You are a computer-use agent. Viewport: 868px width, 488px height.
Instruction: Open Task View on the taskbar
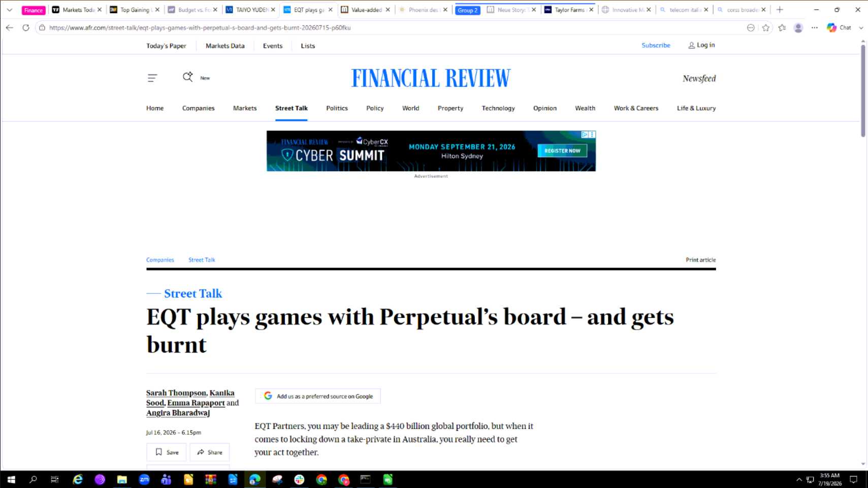coord(55,479)
